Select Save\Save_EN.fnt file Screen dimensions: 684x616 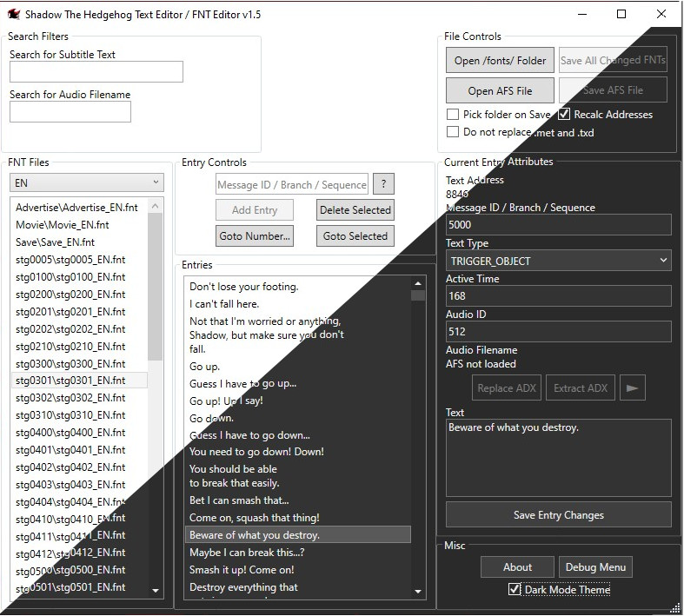tap(79, 242)
